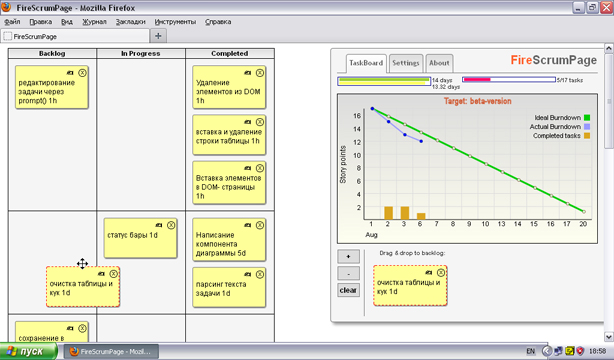Open the Инструменты menu

point(175,22)
